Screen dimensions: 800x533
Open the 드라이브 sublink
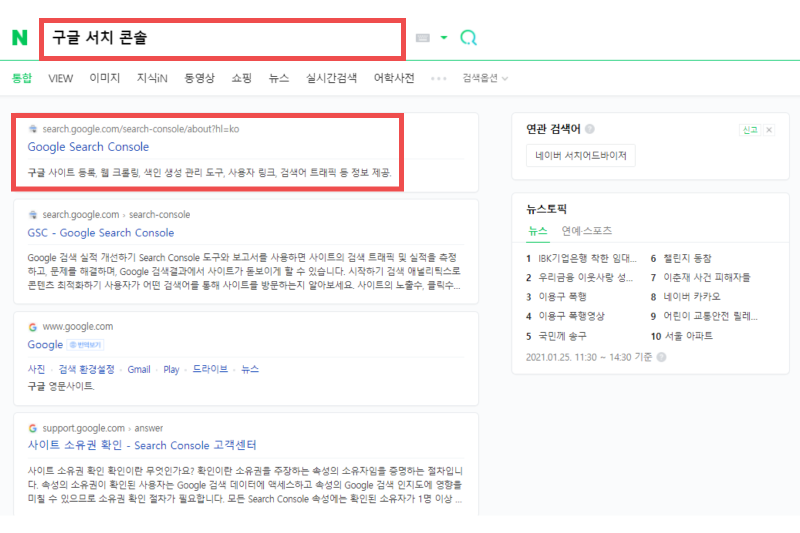(x=210, y=369)
